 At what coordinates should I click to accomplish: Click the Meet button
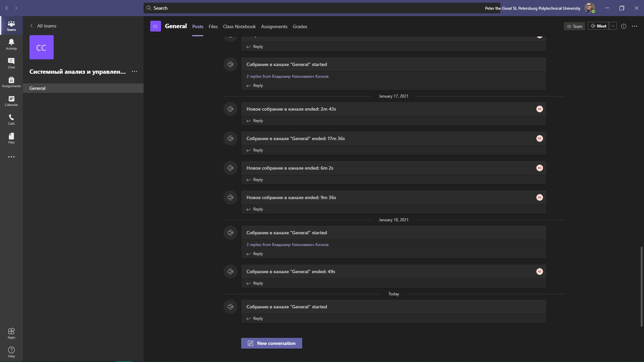pos(598,26)
